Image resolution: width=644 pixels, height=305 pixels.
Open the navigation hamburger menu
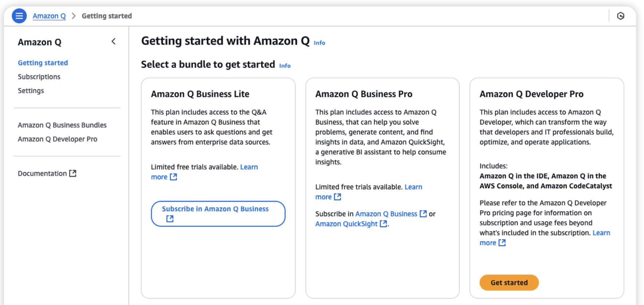tap(19, 16)
